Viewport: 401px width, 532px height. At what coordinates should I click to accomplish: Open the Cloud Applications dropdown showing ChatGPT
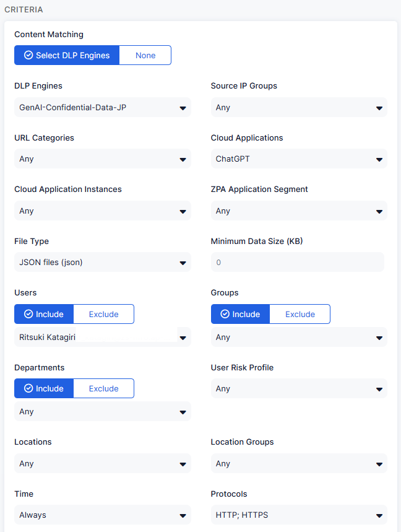pyautogui.click(x=299, y=159)
